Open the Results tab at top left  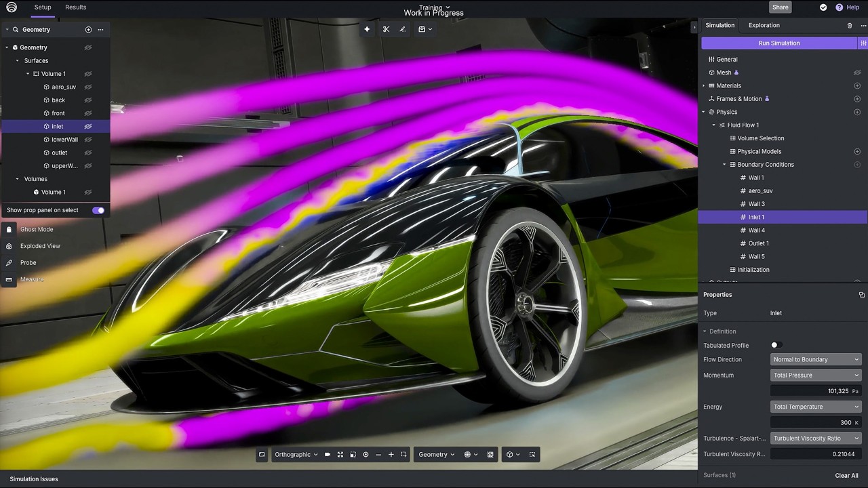75,7
